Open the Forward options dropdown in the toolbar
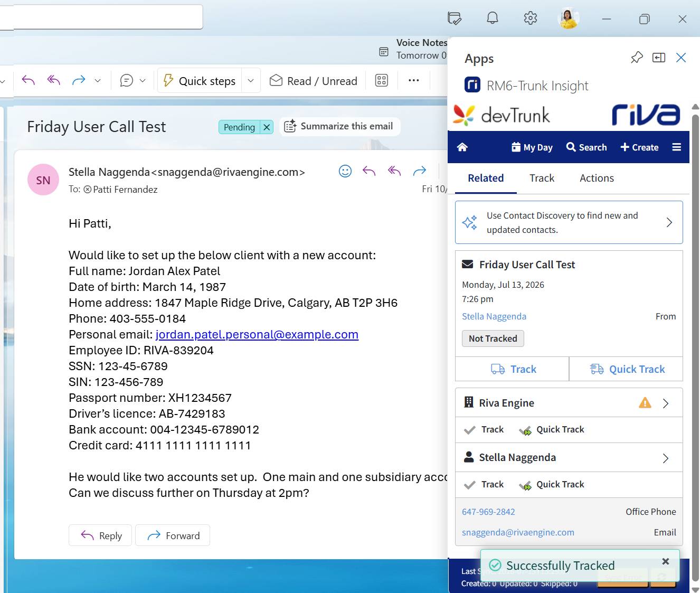The image size is (700, 593). pos(98,81)
